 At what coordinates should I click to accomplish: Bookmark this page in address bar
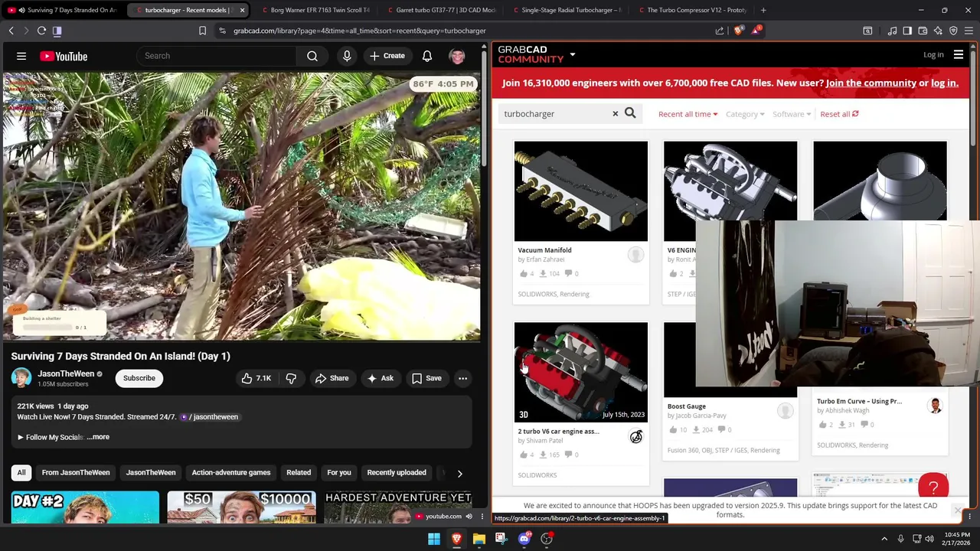[202, 31]
